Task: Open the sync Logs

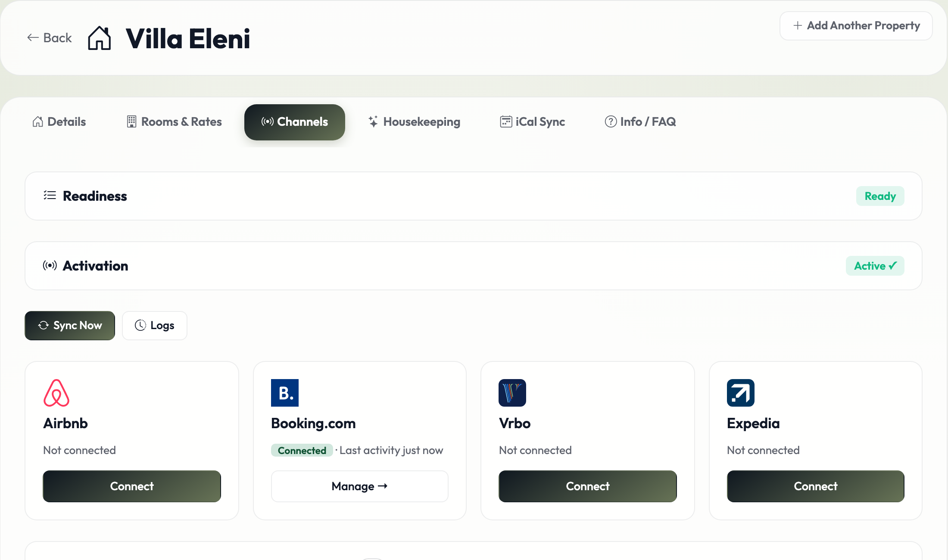Action: coord(155,326)
